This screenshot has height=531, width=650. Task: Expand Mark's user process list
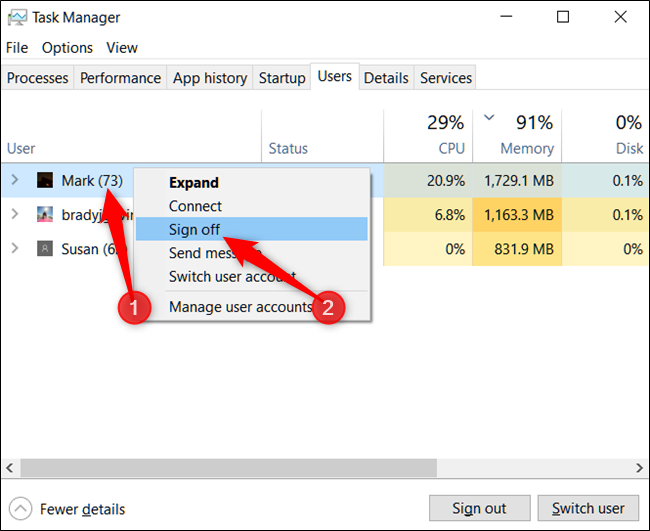[x=14, y=180]
